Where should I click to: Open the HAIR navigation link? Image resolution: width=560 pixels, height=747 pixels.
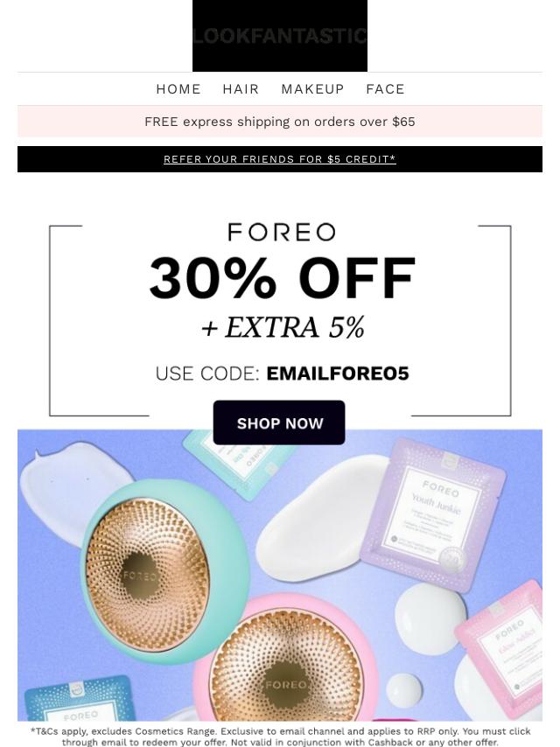coord(241,89)
